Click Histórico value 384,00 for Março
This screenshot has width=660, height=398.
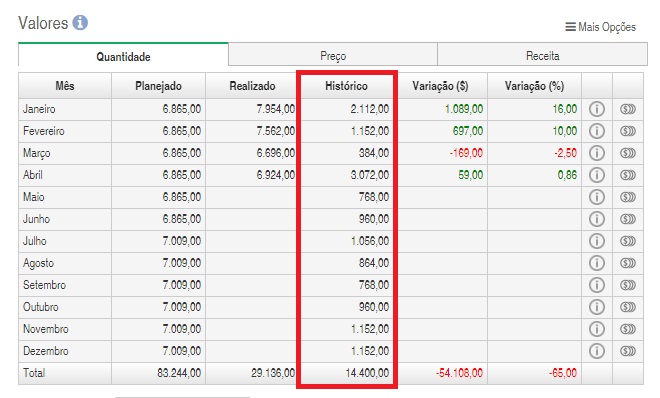point(374,153)
